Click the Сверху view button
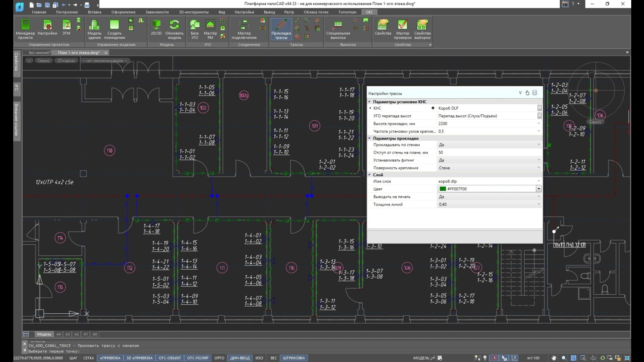This screenshot has height=362, width=644. pos(43,61)
